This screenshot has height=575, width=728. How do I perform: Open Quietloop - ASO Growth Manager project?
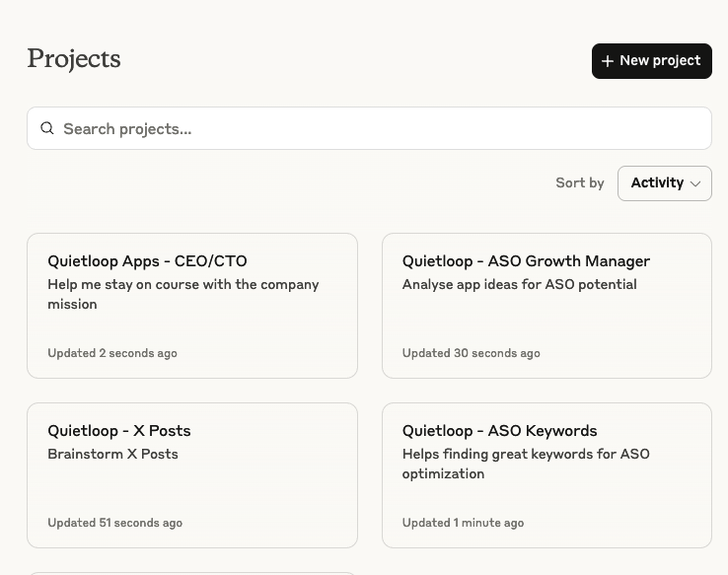[x=526, y=261]
